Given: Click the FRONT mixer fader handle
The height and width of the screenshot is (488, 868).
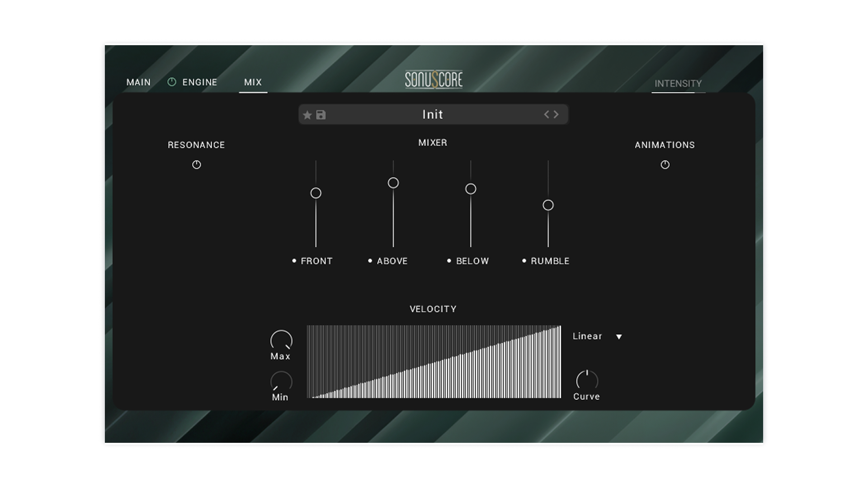Looking at the screenshot, I should (x=316, y=193).
